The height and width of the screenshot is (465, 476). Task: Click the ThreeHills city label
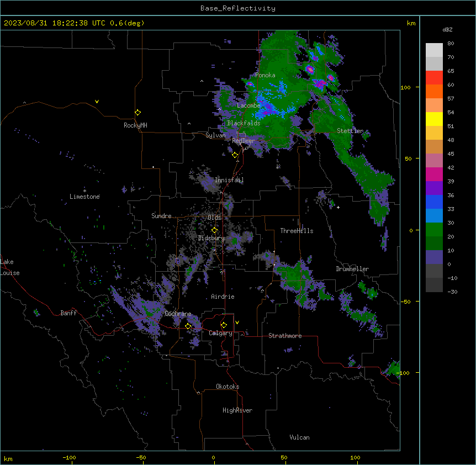click(x=297, y=231)
